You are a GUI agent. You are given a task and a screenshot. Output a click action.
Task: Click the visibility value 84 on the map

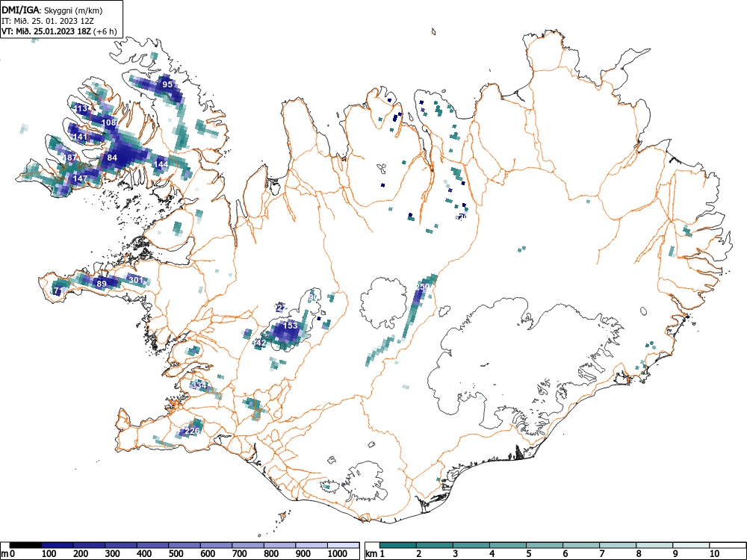pyautogui.click(x=113, y=157)
